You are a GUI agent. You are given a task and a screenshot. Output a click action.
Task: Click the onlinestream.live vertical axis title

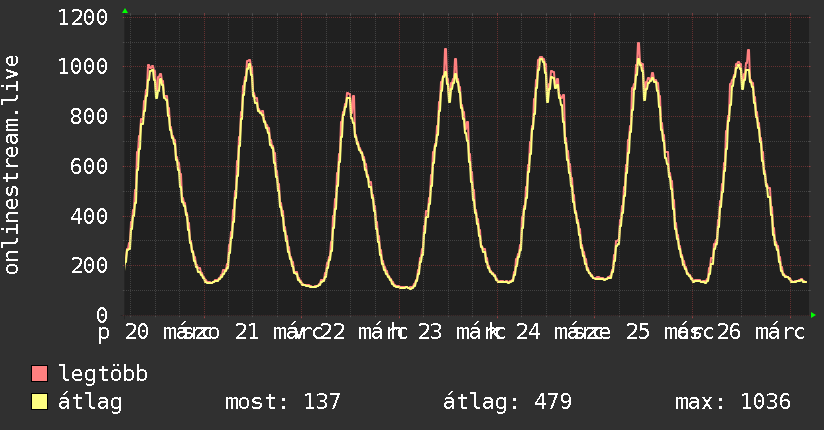click(x=11, y=165)
